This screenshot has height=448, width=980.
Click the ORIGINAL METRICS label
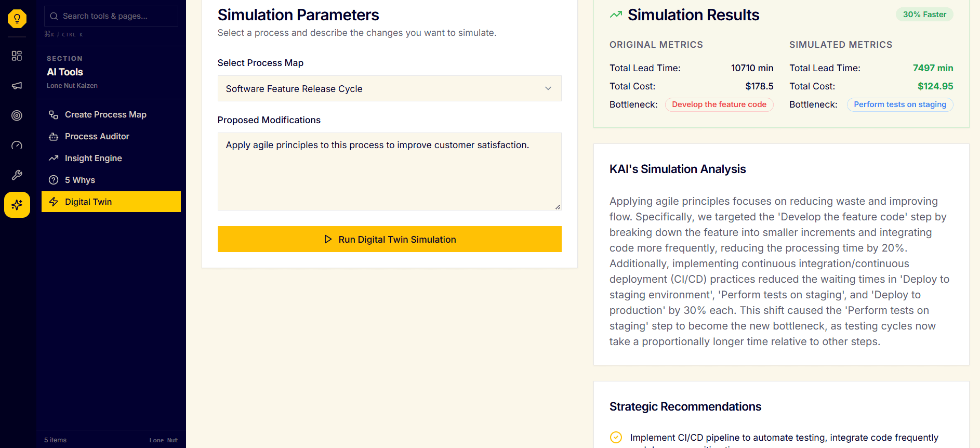point(656,45)
